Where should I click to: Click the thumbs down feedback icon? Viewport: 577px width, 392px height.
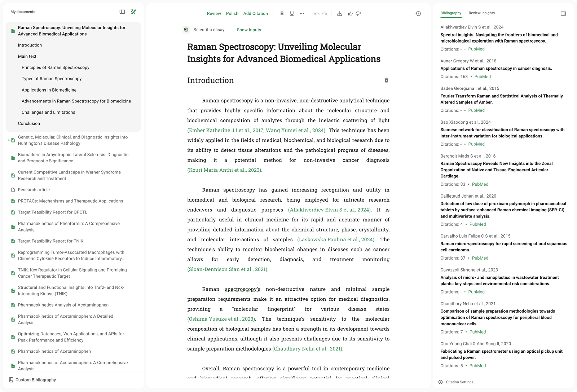[358, 14]
